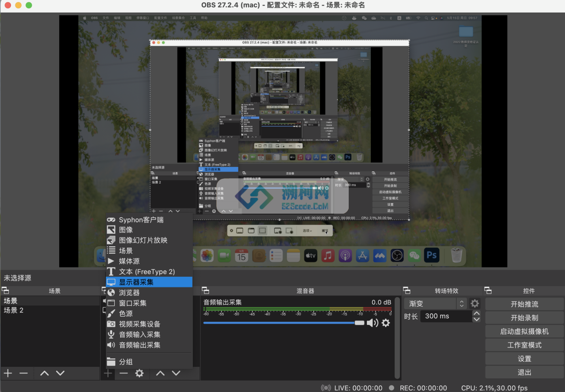
Task: Remove the selected source with the minus icon
Action: pyautogui.click(x=124, y=373)
